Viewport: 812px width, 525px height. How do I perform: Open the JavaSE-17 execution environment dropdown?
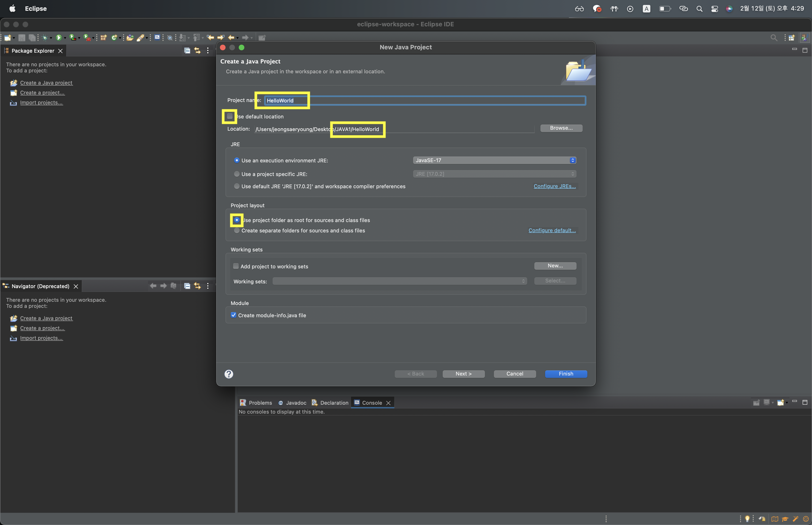pos(494,160)
